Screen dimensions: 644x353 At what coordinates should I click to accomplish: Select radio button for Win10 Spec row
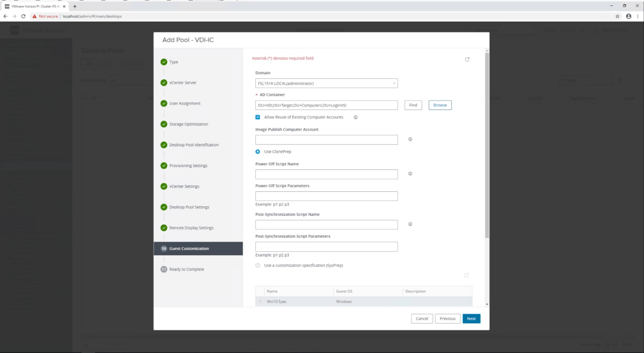click(x=260, y=301)
